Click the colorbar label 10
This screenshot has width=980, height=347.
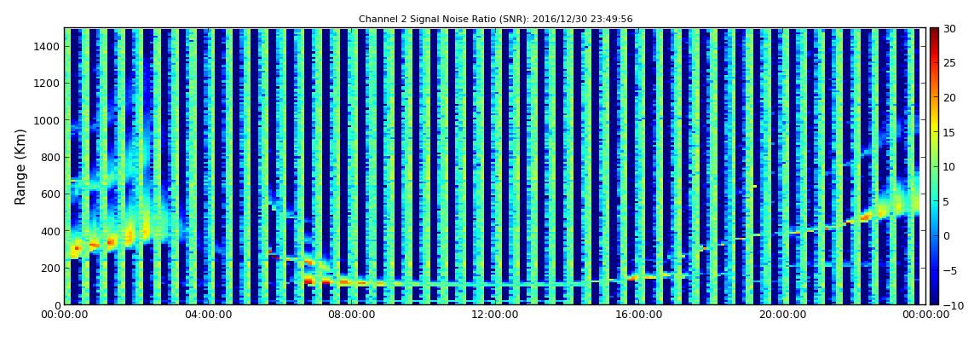pos(949,167)
